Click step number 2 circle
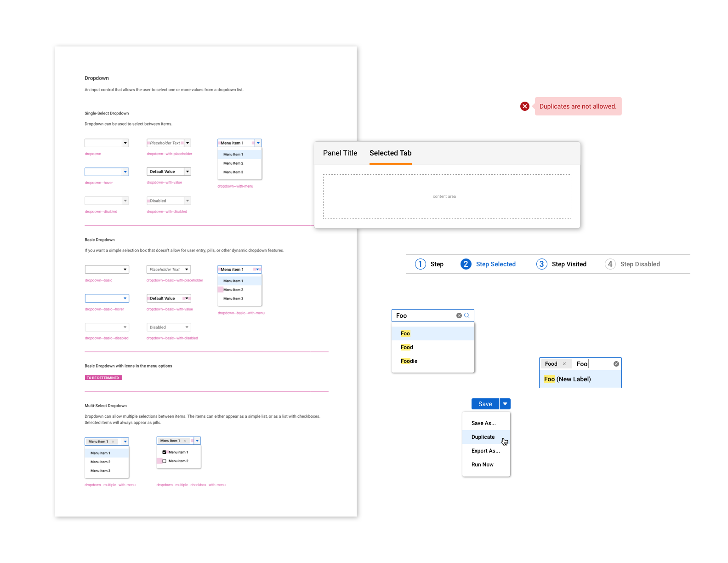 click(x=466, y=264)
